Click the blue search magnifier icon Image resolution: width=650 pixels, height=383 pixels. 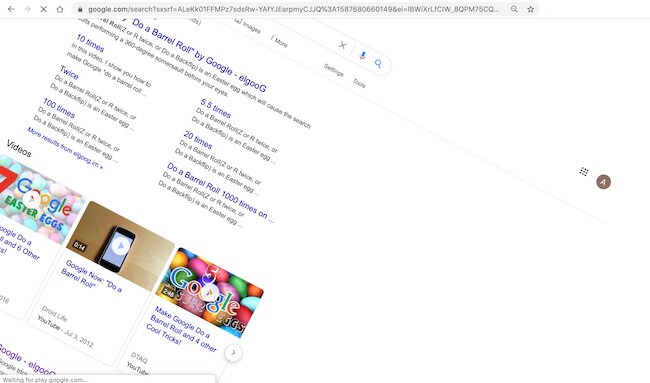coord(378,63)
